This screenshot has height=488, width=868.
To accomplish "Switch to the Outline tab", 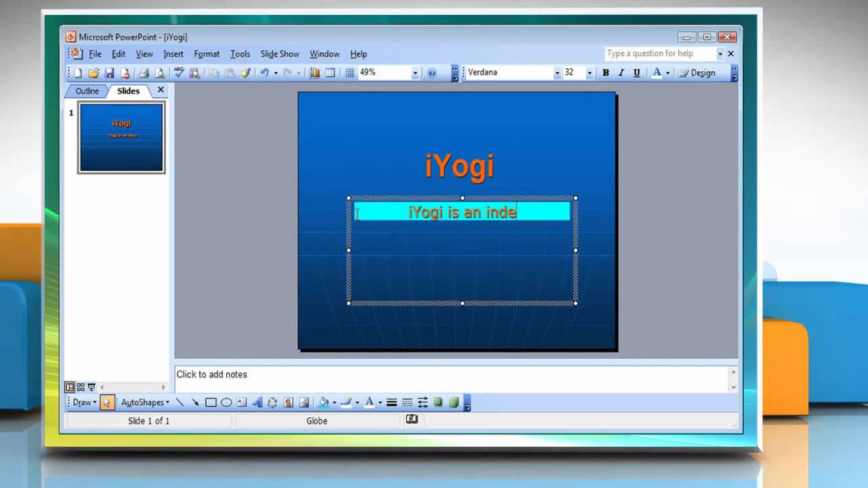I will pyautogui.click(x=87, y=91).
